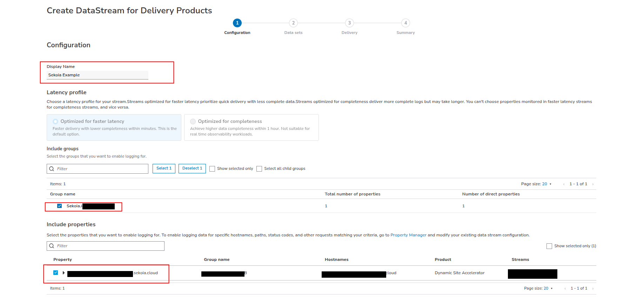Image resolution: width=644 pixels, height=298 pixels.
Task: Open the Property Manager link
Action: [408, 235]
